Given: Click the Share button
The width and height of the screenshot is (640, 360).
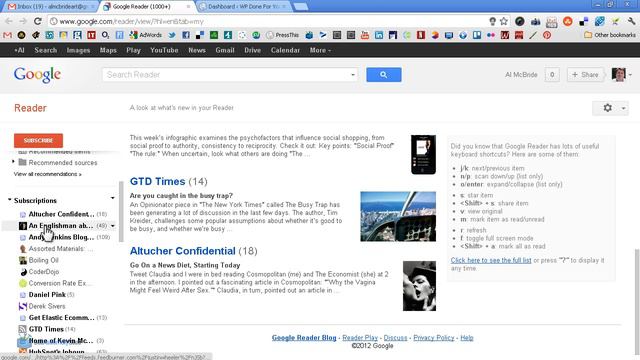Looking at the screenshot, I should tap(585, 75).
